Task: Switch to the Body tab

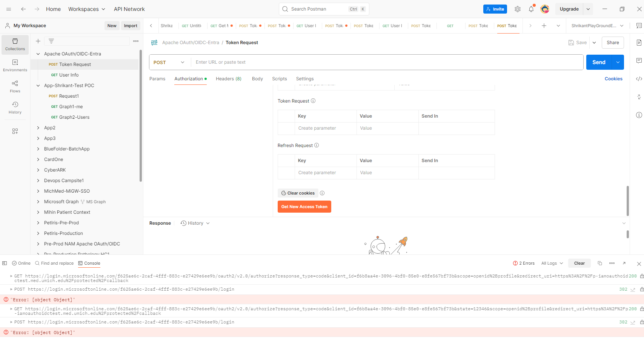Action: click(257, 79)
